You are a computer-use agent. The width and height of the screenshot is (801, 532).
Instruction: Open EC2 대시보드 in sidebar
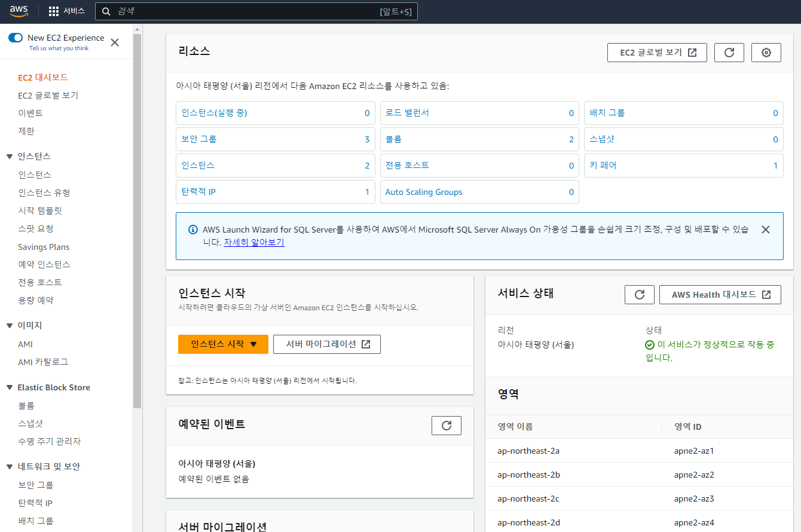(43, 78)
